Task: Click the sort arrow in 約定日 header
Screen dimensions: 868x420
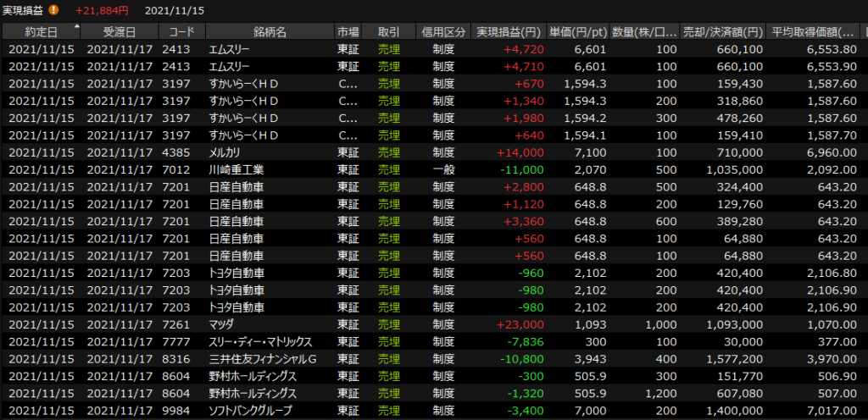Action: (78, 27)
